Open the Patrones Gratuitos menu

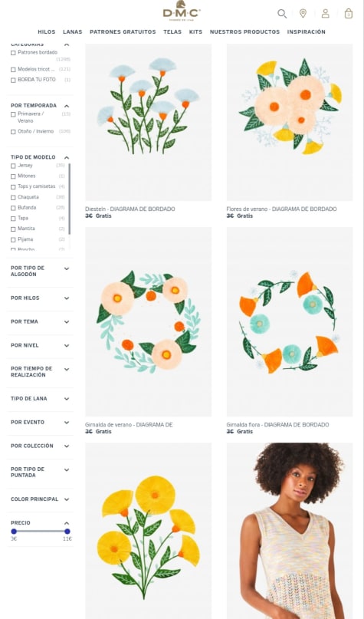tap(123, 32)
